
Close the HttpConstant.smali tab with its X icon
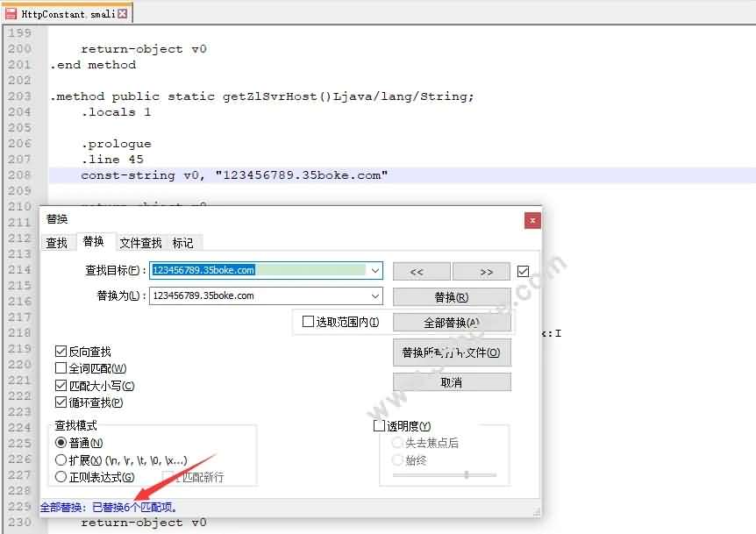122,13
